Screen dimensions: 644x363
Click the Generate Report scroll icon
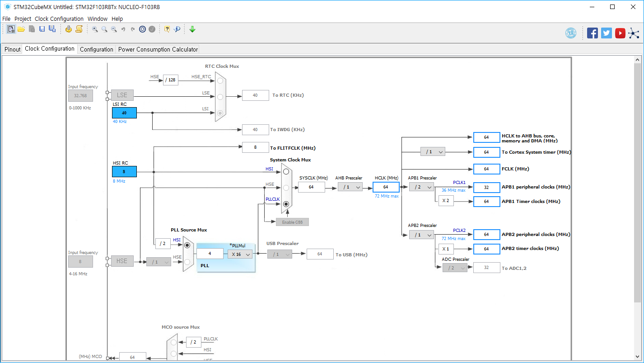point(79,29)
